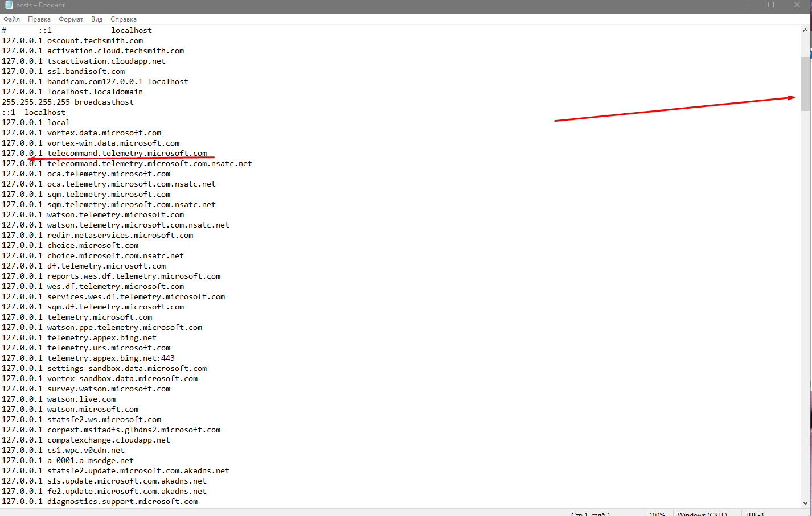
Task: Open the Формат menu
Action: click(x=71, y=19)
